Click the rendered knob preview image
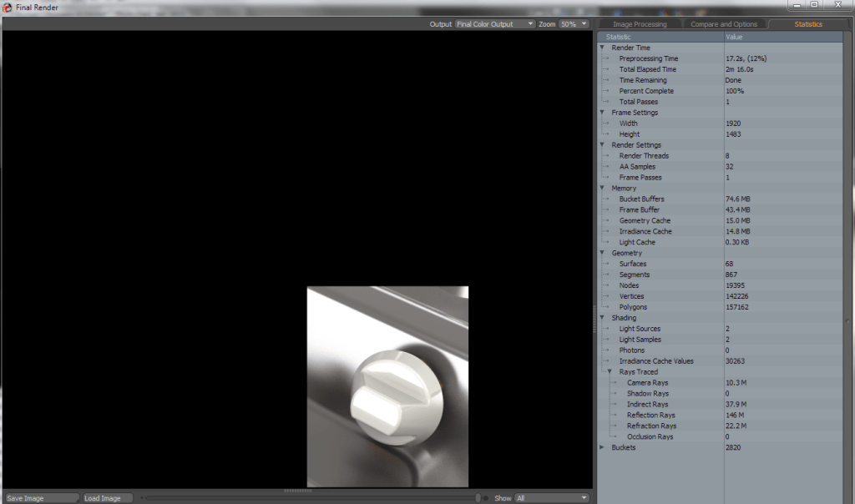 [x=388, y=386]
